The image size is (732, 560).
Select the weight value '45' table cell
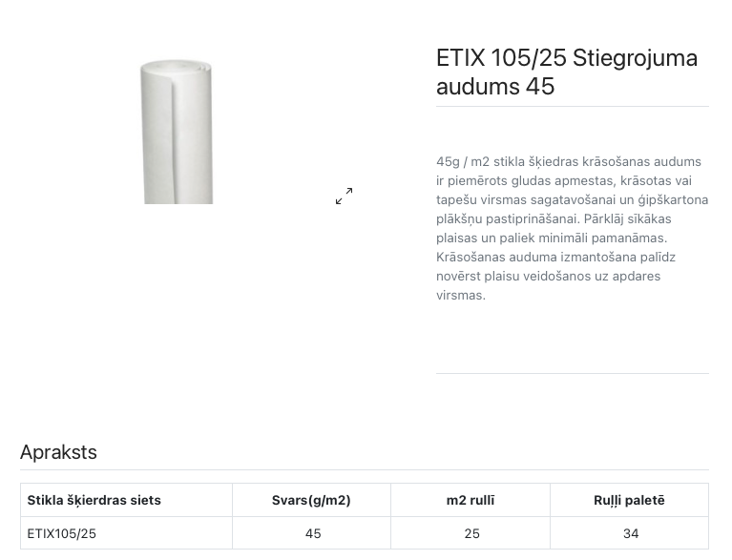coord(313,533)
